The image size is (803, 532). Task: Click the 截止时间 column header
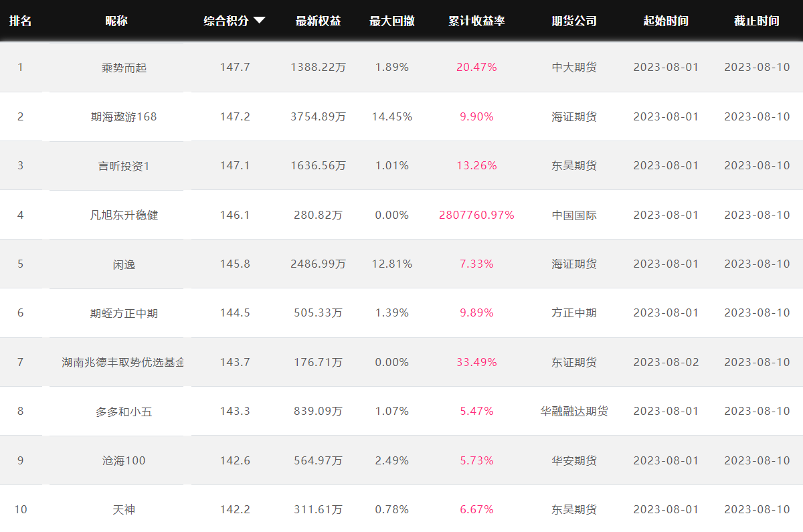(x=757, y=21)
